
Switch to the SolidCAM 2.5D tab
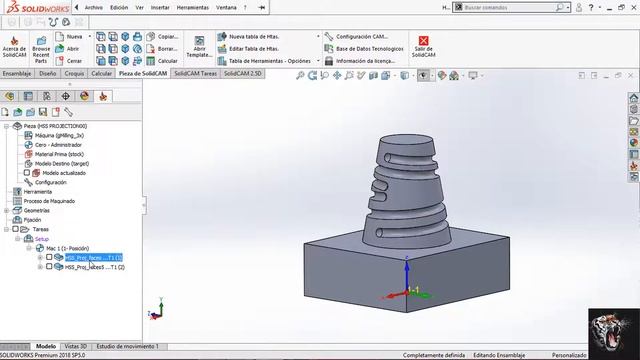pyautogui.click(x=242, y=73)
